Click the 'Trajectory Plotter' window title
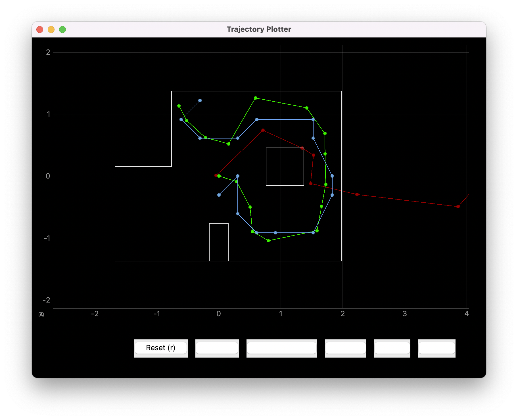 [x=259, y=29]
